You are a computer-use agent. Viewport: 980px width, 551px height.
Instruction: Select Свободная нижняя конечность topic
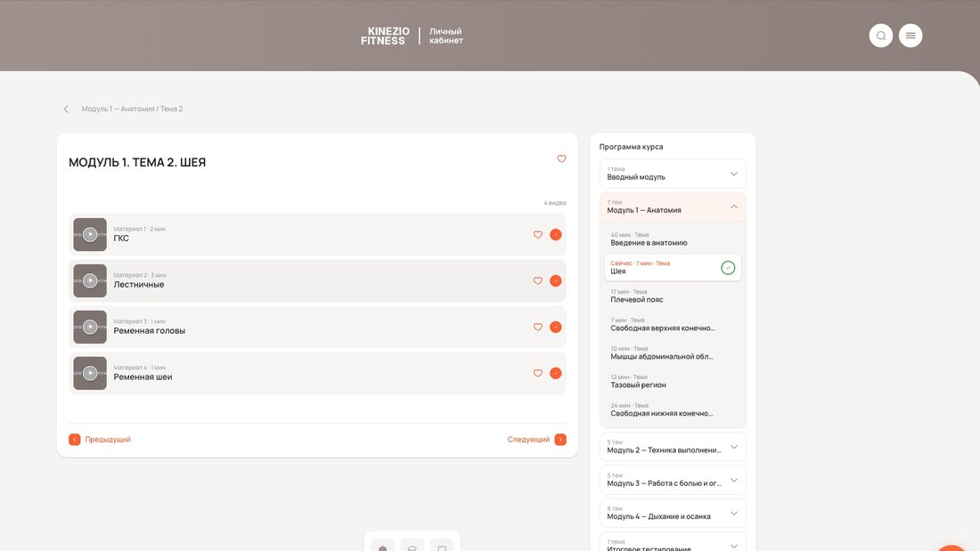click(673, 409)
